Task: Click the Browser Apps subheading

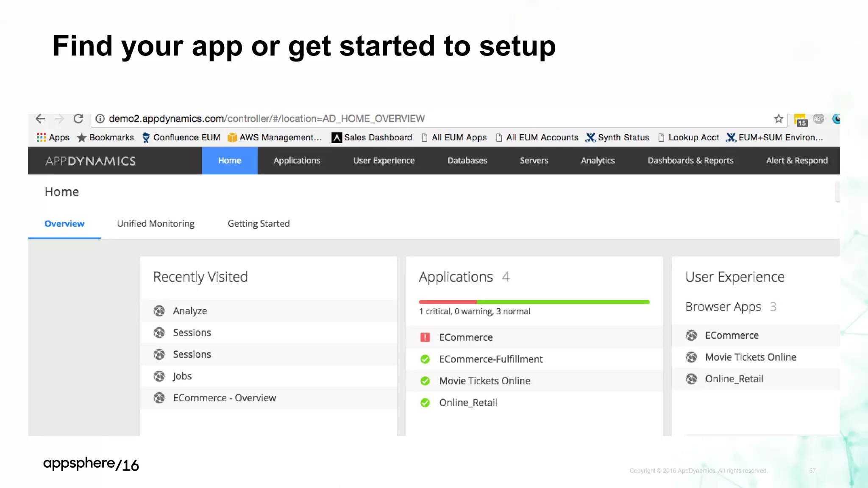Action: click(723, 307)
